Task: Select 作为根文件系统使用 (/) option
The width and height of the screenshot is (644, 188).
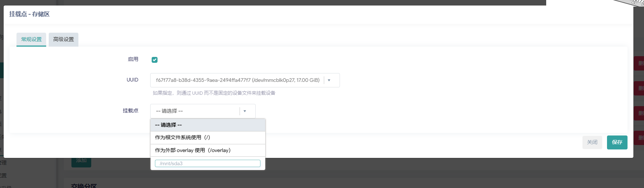Action: pos(208,137)
